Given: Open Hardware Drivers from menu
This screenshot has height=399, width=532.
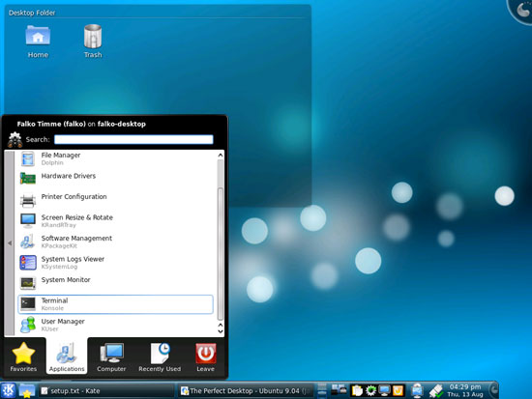Looking at the screenshot, I should pos(115,180).
